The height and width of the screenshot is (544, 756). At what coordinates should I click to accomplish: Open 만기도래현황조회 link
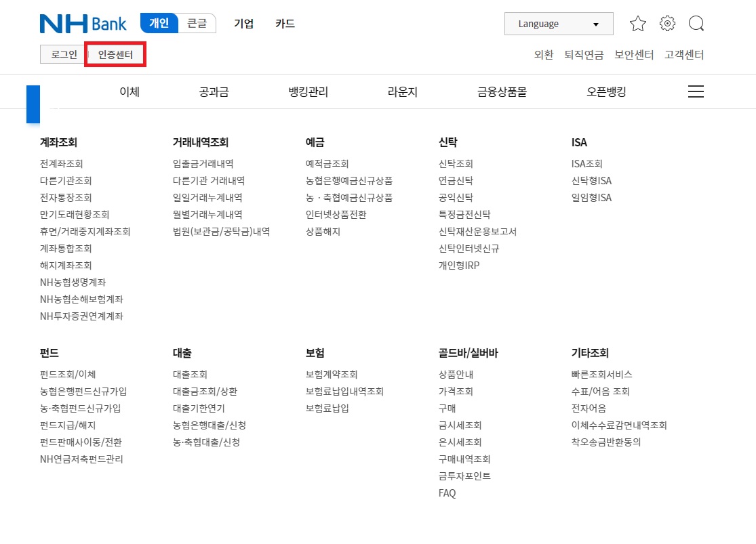[75, 215]
